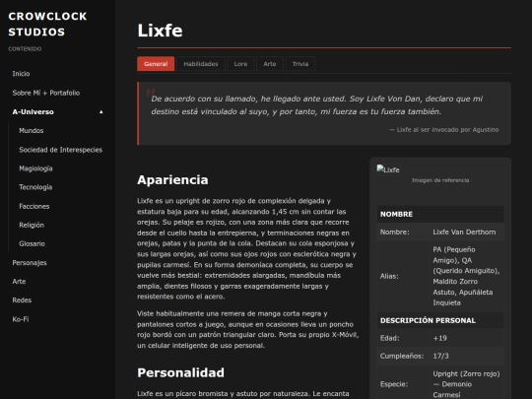Click the Lixfe page title

tap(160, 31)
